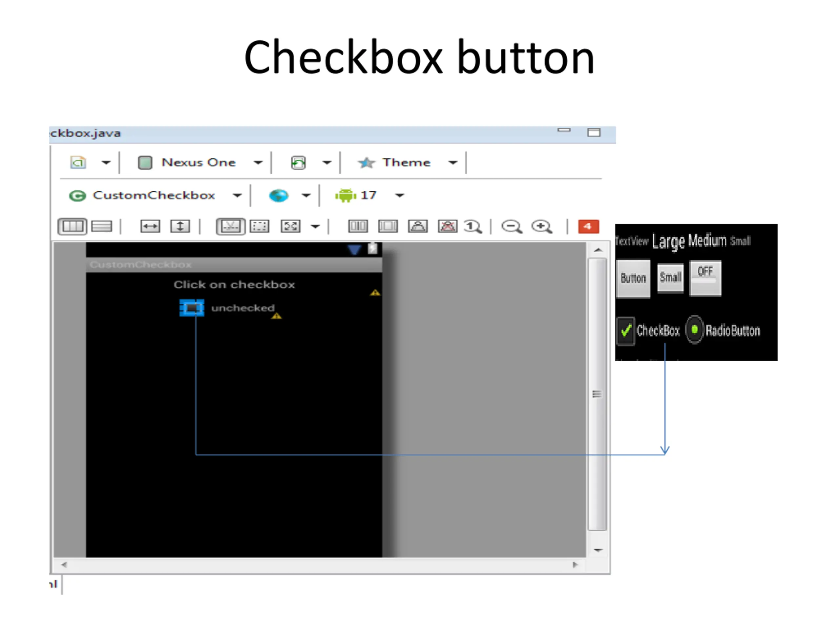Click the change layout weight icon
The width and height of the screenshot is (840, 630).
coord(418,226)
